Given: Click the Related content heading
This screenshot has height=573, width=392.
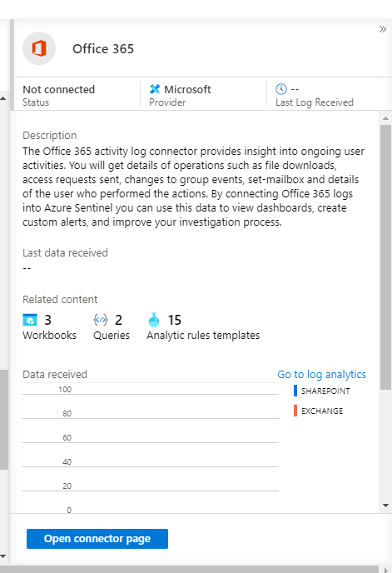Looking at the screenshot, I should [x=60, y=299].
